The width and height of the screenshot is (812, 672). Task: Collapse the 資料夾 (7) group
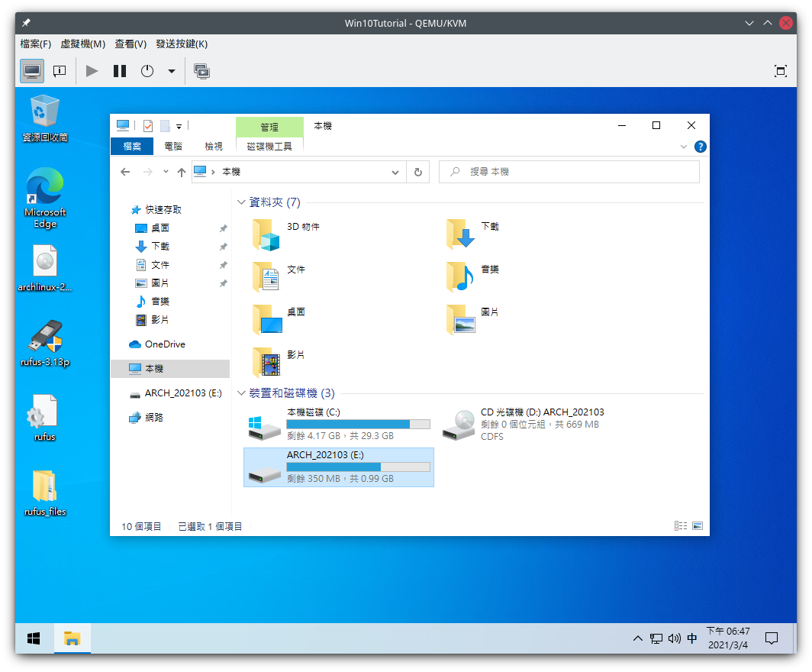pyautogui.click(x=241, y=202)
